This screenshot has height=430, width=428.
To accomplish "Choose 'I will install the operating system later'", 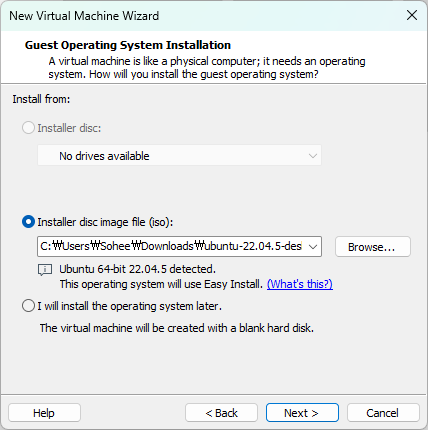I will (x=28, y=306).
